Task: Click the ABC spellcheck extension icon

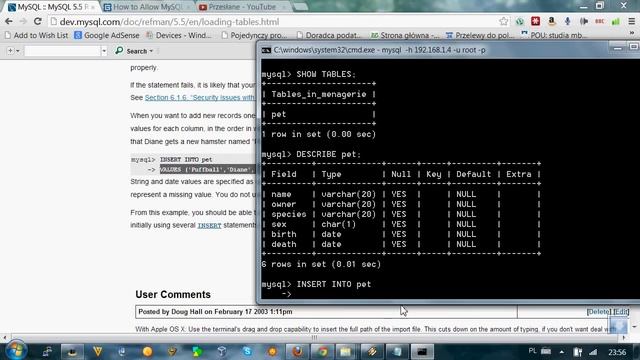Action: (x=600, y=21)
